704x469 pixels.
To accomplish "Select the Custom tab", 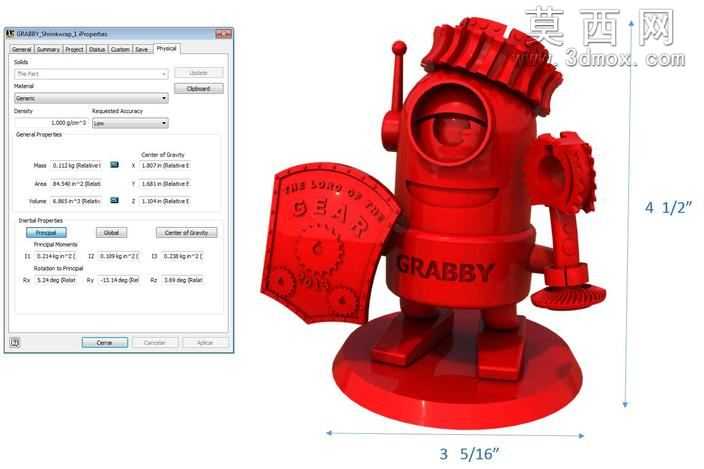I will 120,49.
